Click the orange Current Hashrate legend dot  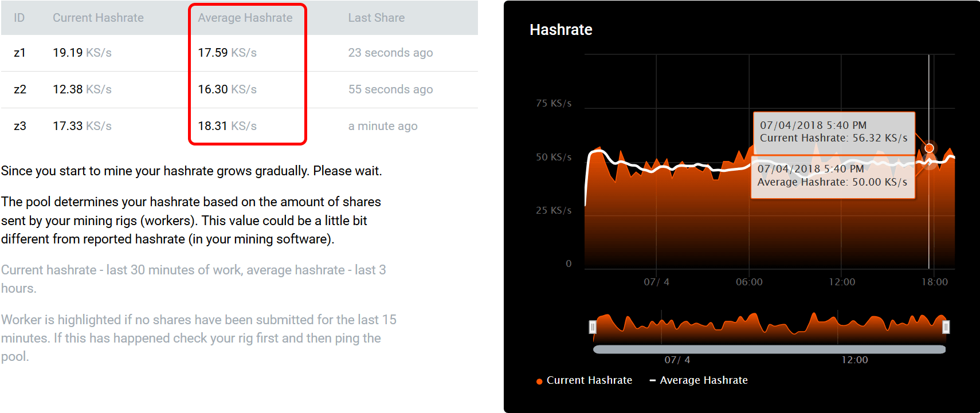[x=539, y=381]
